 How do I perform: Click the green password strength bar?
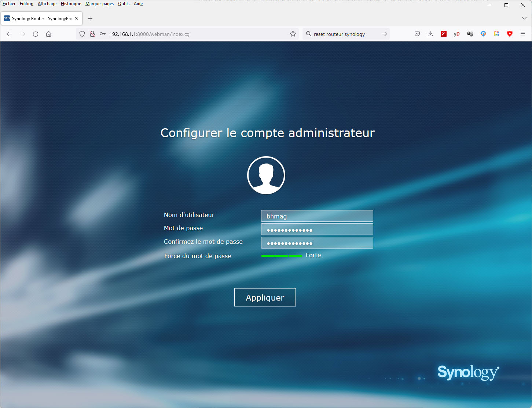click(x=281, y=256)
